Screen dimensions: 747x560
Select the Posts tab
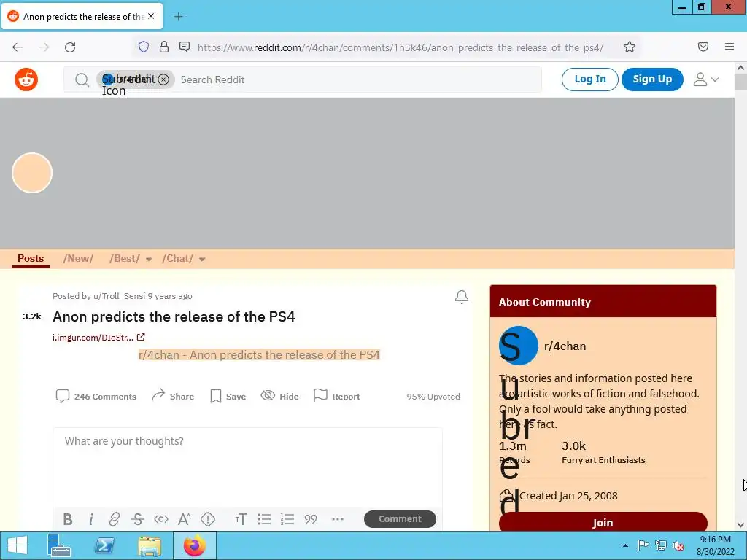(x=31, y=259)
